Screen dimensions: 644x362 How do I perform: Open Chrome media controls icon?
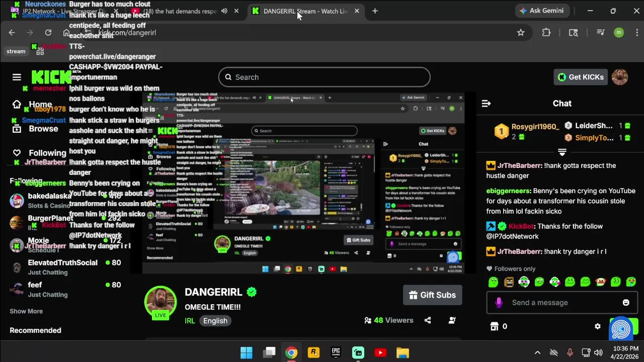pos(600,33)
